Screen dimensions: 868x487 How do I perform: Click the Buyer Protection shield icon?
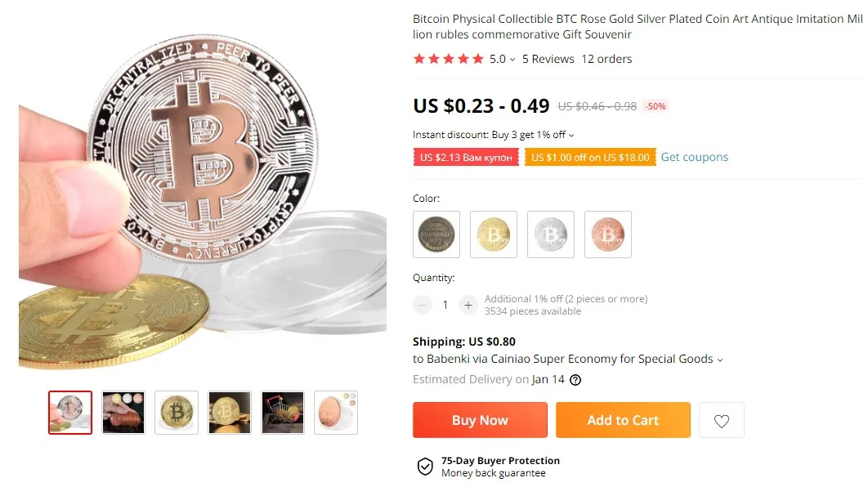425,467
